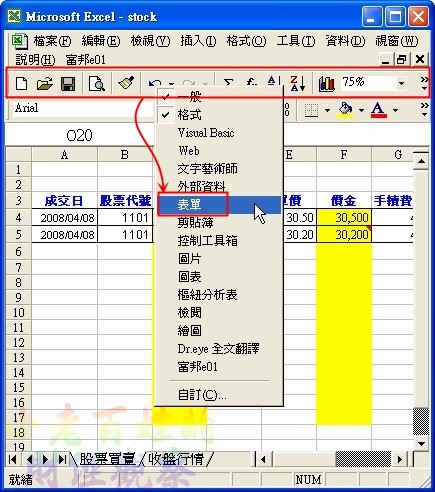Choose 自訂(C)... from the menu
The width and height of the screenshot is (435, 492).
(x=219, y=395)
